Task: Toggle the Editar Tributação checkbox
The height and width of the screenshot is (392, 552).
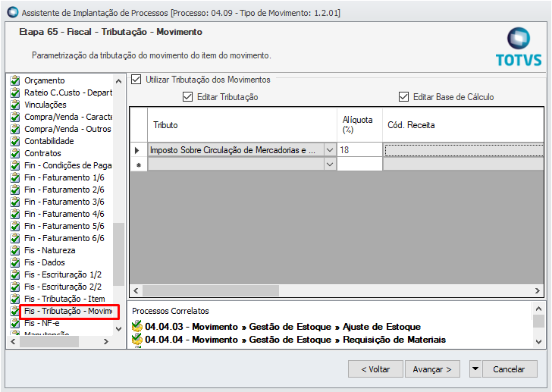Action: click(187, 97)
